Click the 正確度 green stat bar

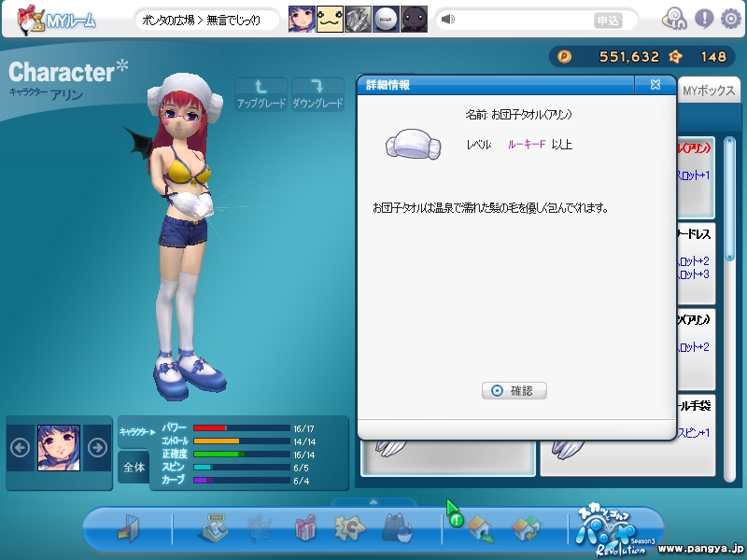tap(242, 455)
